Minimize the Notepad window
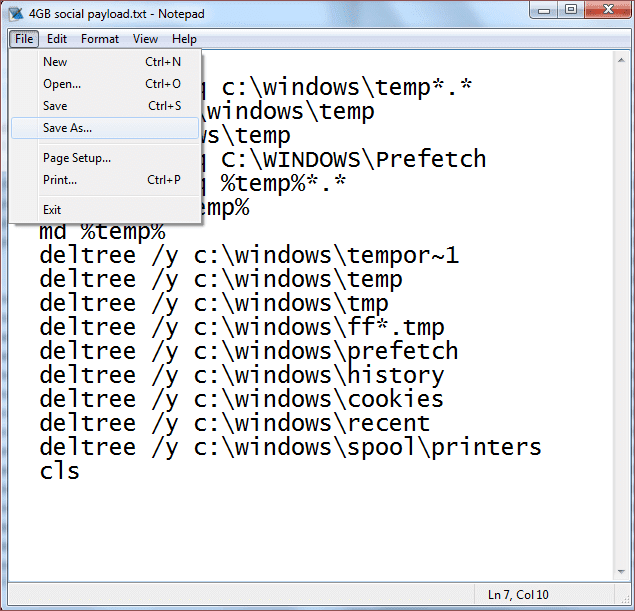The image size is (635, 611). point(542,10)
